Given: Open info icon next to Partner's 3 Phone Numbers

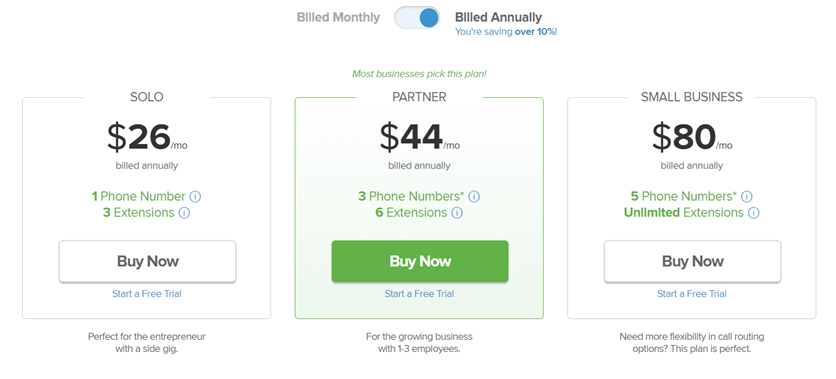Looking at the screenshot, I should [474, 197].
